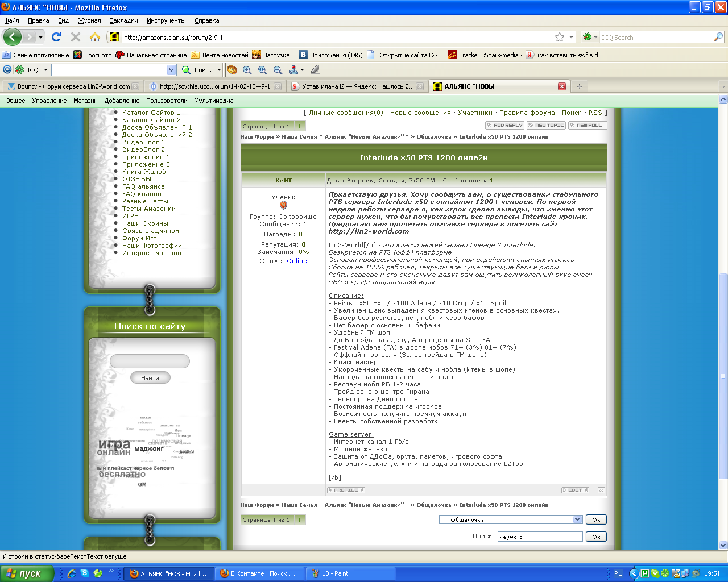Viewport: 728px width, 582px height.
Task: Open the Home page via the house icon
Action: (x=95, y=37)
